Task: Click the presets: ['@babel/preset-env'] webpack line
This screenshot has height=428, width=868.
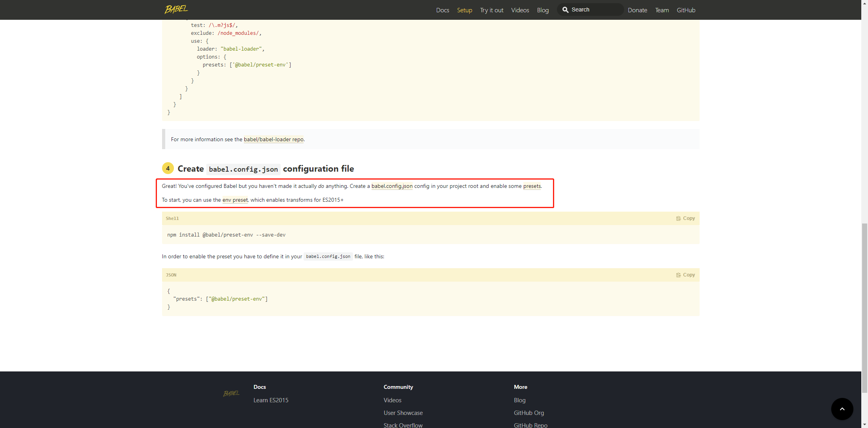Action: pos(247,64)
